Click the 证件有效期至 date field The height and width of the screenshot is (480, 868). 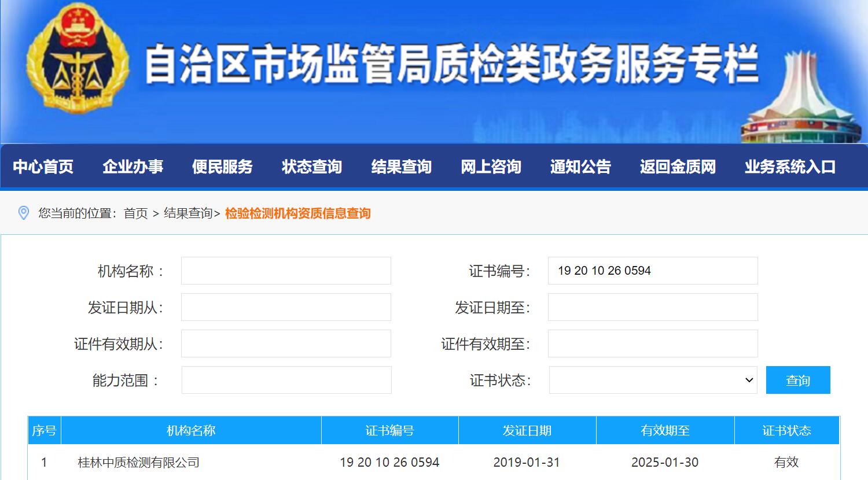[653, 344]
